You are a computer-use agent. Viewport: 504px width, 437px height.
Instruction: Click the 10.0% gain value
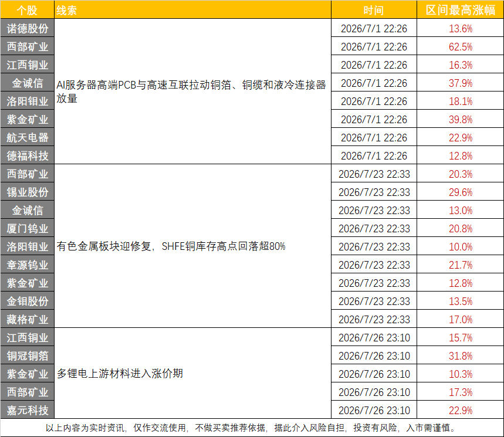pyautogui.click(x=460, y=247)
